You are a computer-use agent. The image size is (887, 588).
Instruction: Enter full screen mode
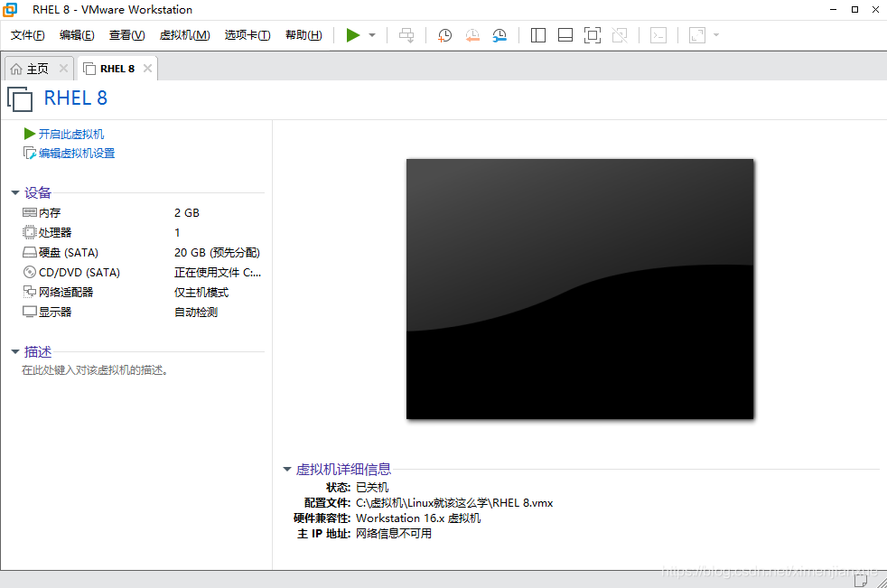click(593, 35)
